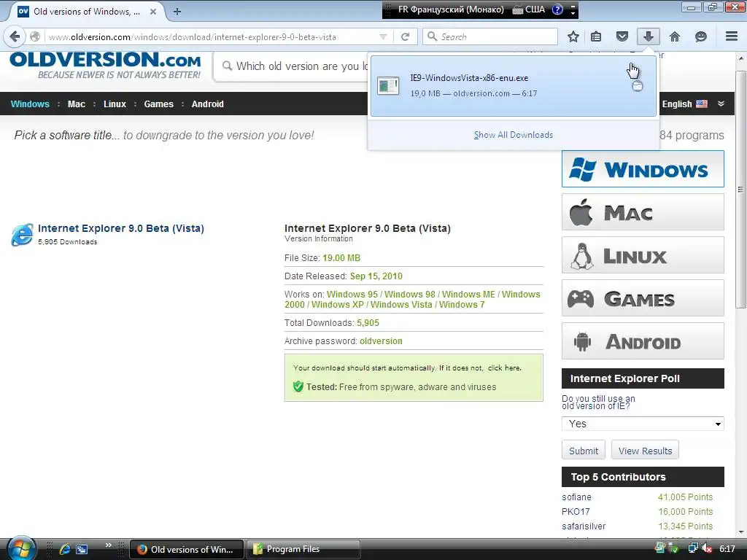Click Old versions of Win... taskbar button

pyautogui.click(x=187, y=549)
